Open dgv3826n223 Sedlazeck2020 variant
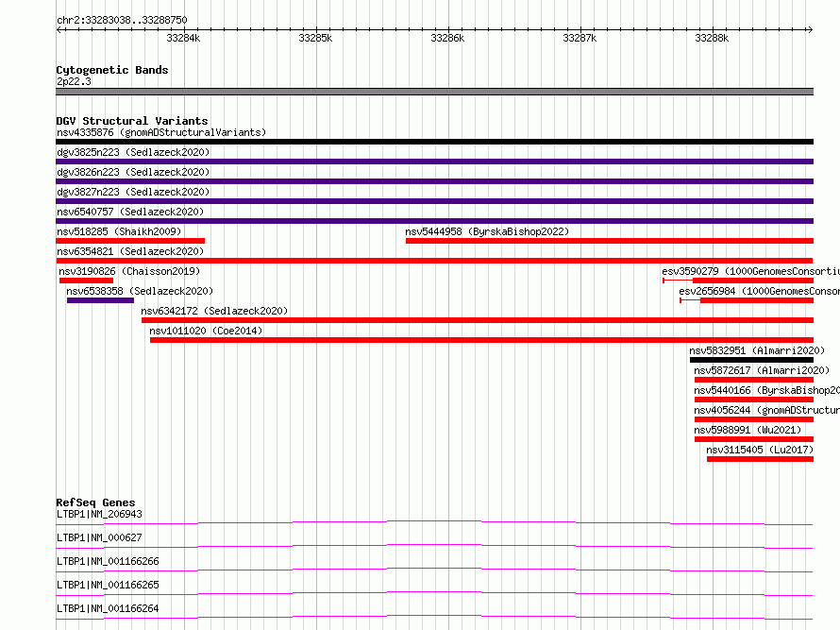 coord(133,172)
